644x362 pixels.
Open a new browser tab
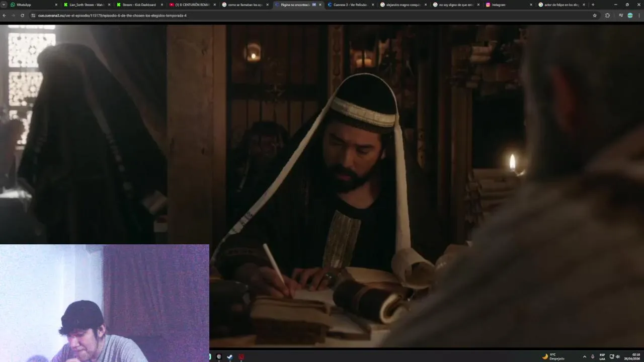pyautogui.click(x=593, y=5)
